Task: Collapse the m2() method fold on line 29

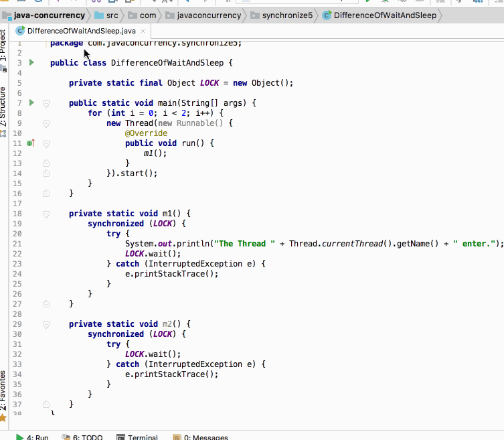Action: [46, 325]
